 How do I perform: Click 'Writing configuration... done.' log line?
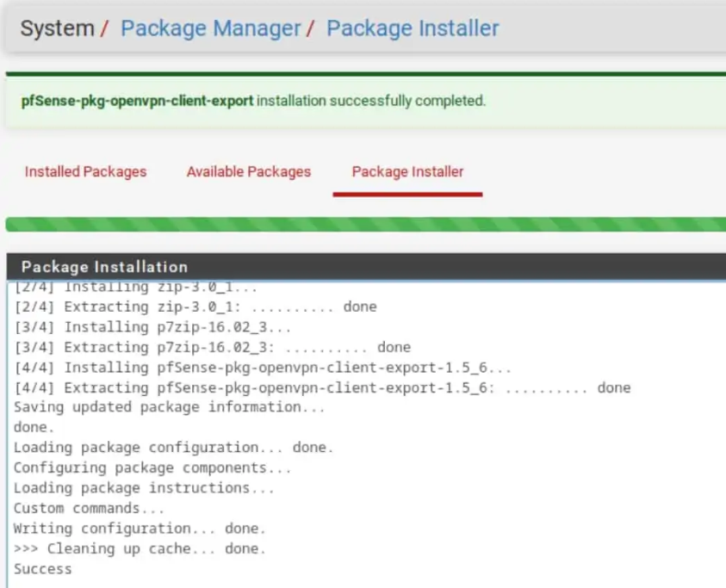[140, 529]
